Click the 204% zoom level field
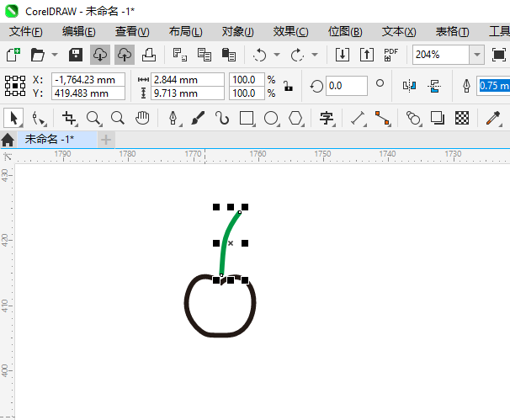510x420 pixels. (440, 55)
